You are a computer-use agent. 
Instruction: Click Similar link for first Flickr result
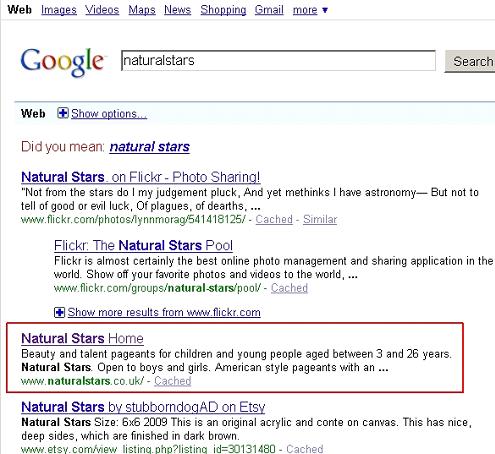point(320,219)
